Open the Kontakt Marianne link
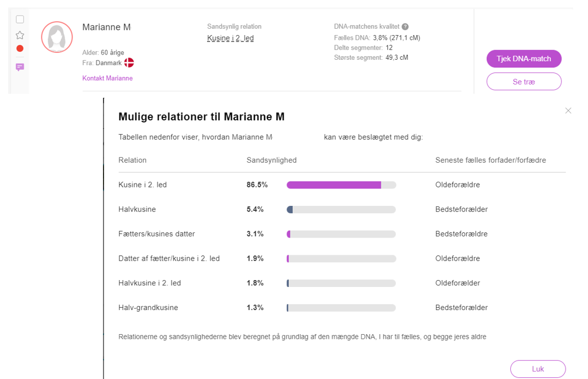The height and width of the screenshot is (379, 588). (108, 78)
